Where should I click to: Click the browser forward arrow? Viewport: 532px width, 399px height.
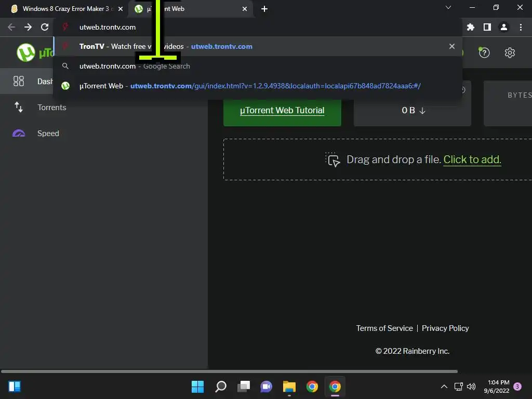(x=28, y=27)
